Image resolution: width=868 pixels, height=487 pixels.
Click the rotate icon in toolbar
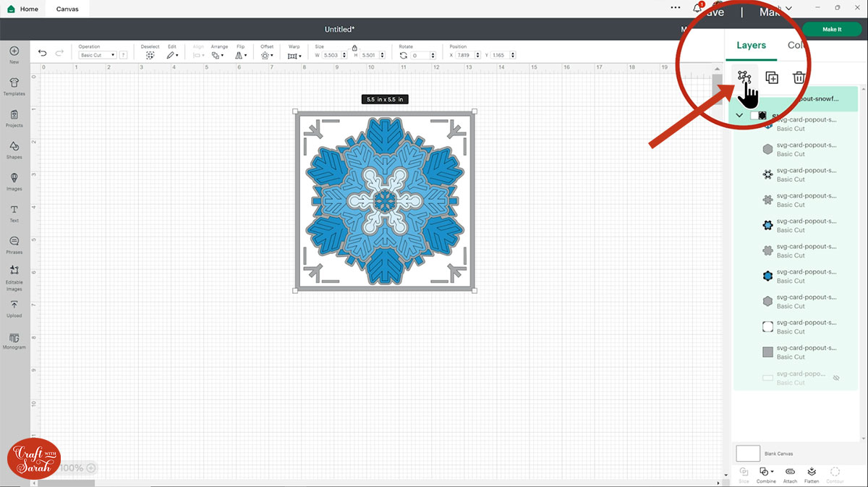[x=404, y=55]
